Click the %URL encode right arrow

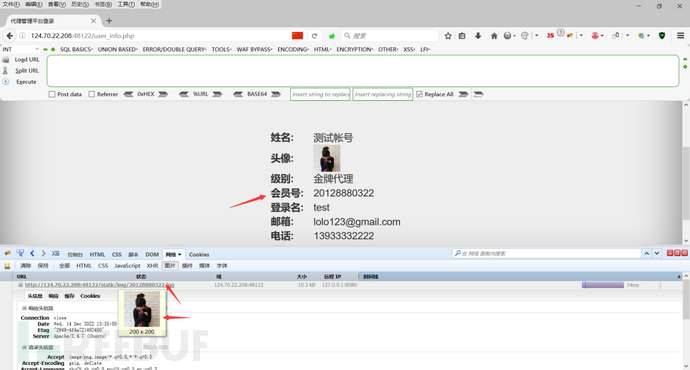point(217,94)
